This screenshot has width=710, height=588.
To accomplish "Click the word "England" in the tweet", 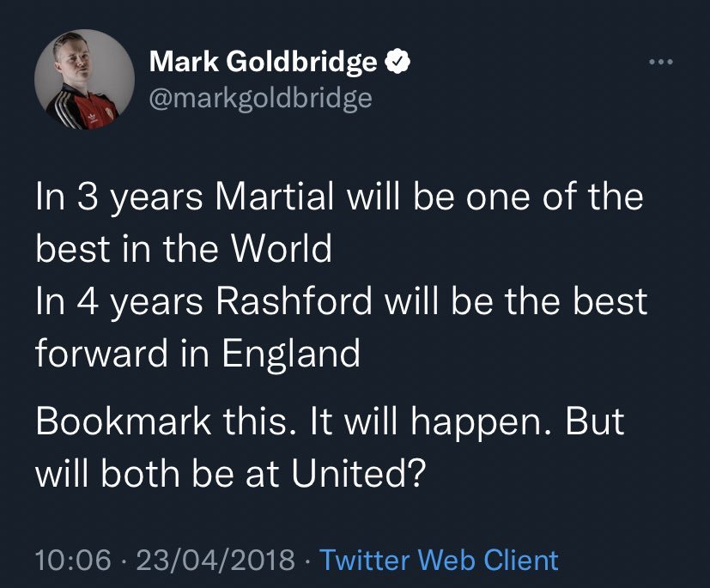I will tap(292, 353).
